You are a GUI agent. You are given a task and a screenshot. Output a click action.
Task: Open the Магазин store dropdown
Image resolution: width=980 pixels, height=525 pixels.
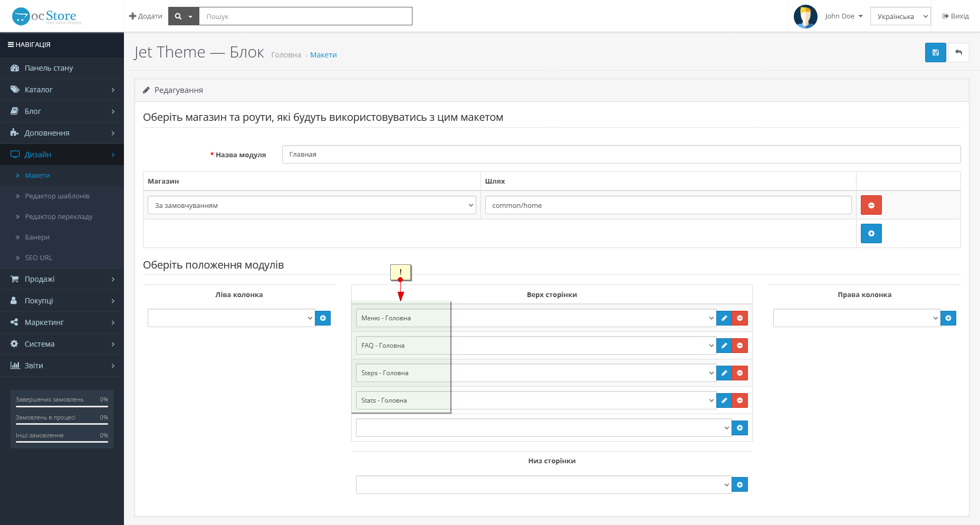coord(312,205)
